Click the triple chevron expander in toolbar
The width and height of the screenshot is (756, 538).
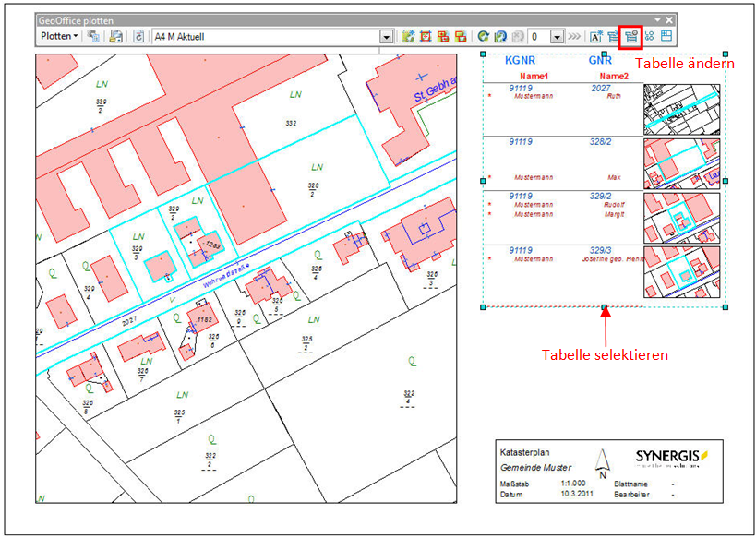[574, 37]
